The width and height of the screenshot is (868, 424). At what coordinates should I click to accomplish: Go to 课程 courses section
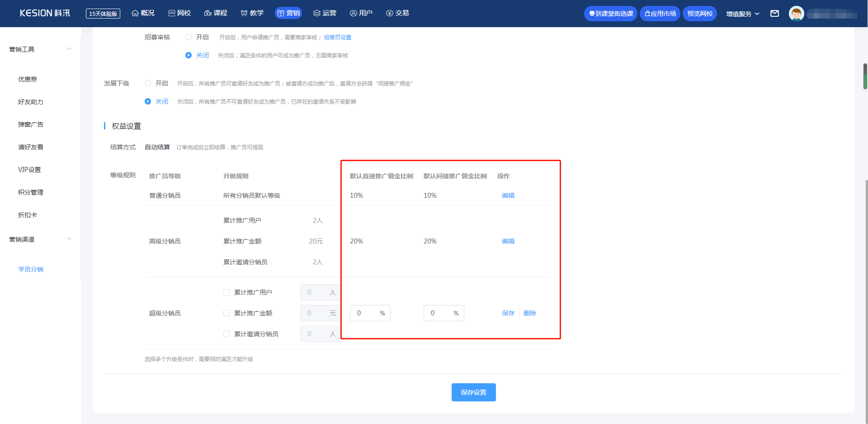tap(216, 13)
